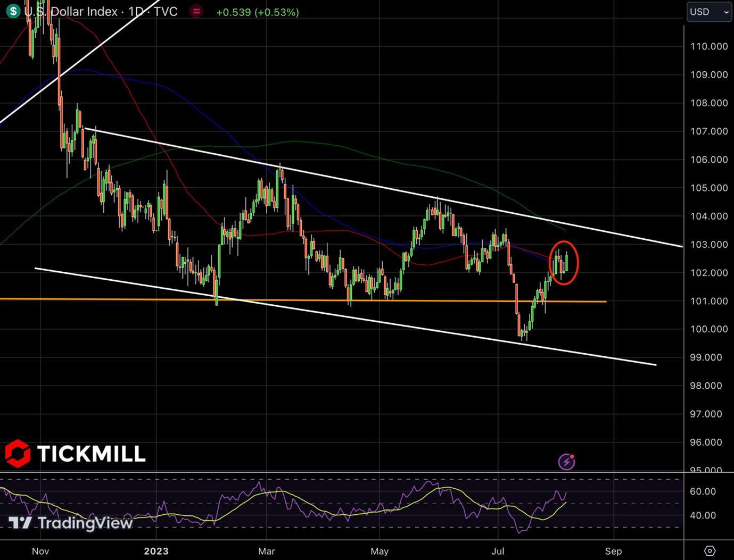
Task: Click the red wave indicator icon
Action: [196, 11]
